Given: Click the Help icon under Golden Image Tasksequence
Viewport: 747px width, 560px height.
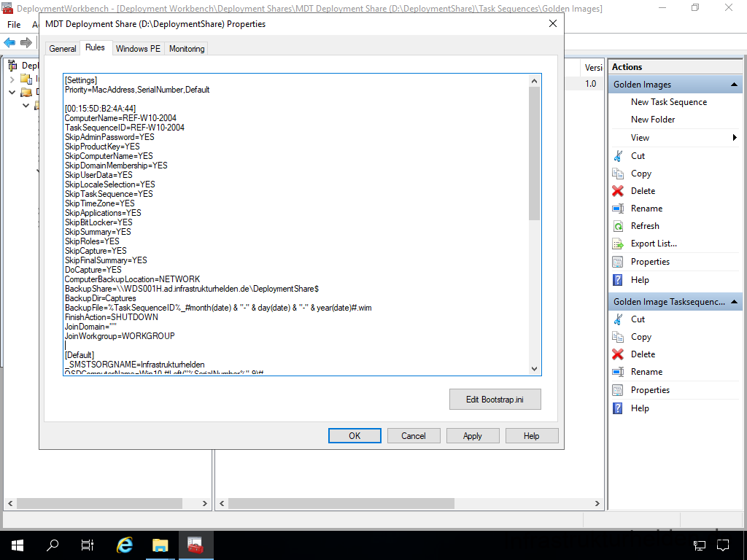Looking at the screenshot, I should coord(618,408).
